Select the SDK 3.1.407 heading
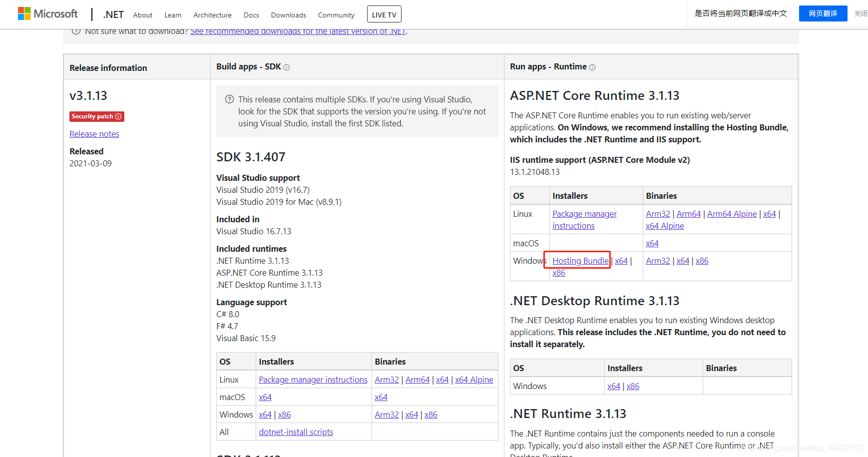Image resolution: width=868 pixels, height=457 pixels. pos(251,157)
